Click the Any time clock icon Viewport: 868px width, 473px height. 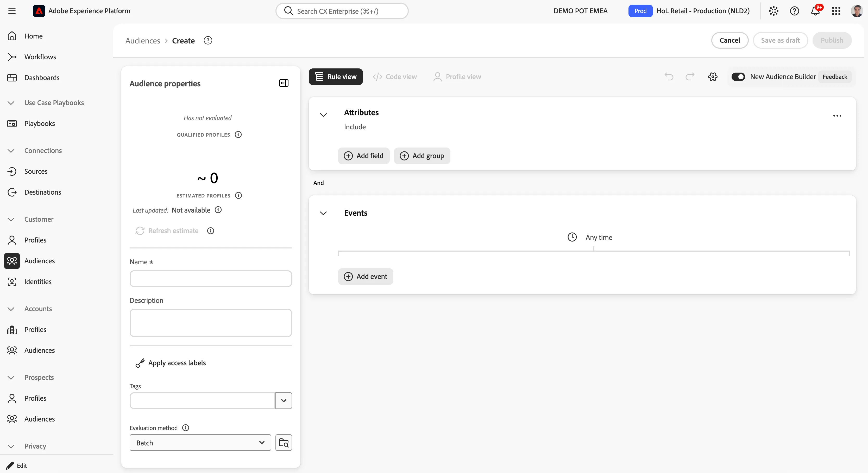tap(572, 237)
